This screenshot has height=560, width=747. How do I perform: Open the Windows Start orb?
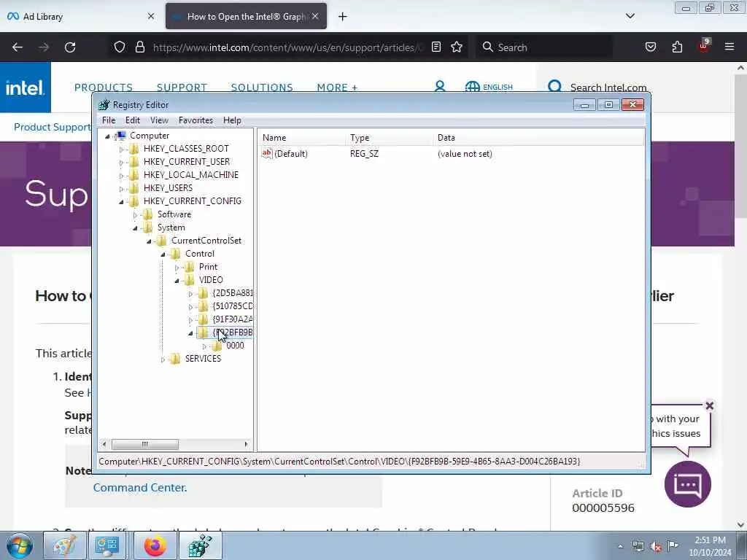pyautogui.click(x=20, y=546)
